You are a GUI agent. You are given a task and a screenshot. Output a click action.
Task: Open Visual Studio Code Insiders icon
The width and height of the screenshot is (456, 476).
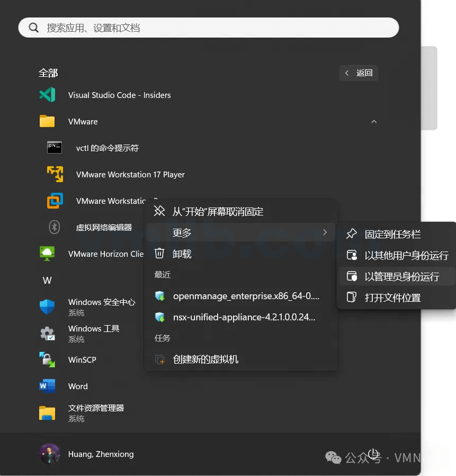[x=47, y=95]
